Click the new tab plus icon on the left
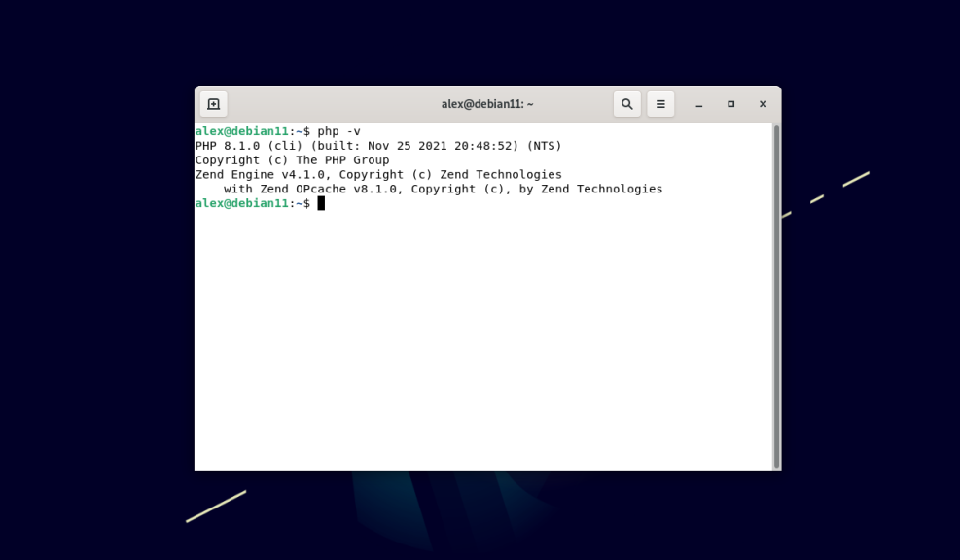Viewport: 960px width, 560px height. tap(213, 103)
